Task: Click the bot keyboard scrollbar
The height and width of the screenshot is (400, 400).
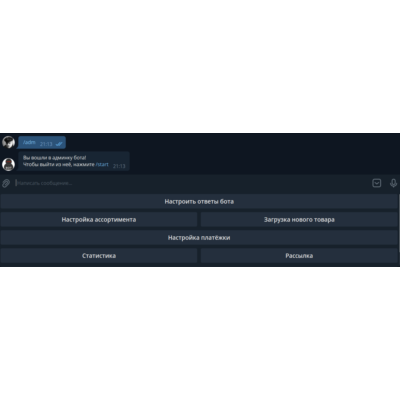Action: (x=399, y=223)
